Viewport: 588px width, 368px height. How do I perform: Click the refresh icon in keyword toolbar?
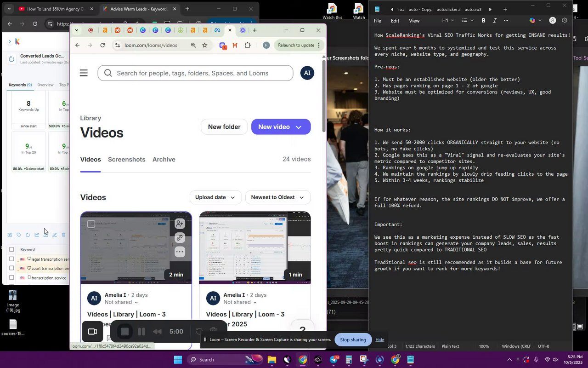click(28, 235)
